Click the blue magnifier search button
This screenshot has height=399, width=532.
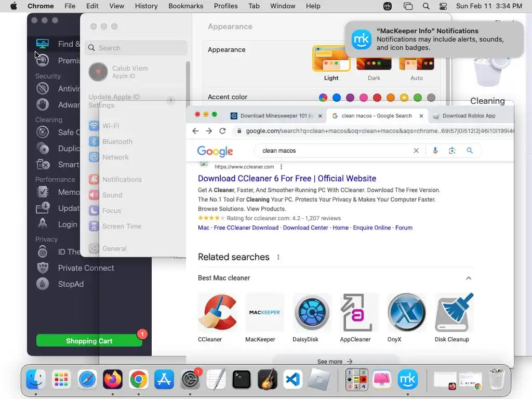pos(470,150)
